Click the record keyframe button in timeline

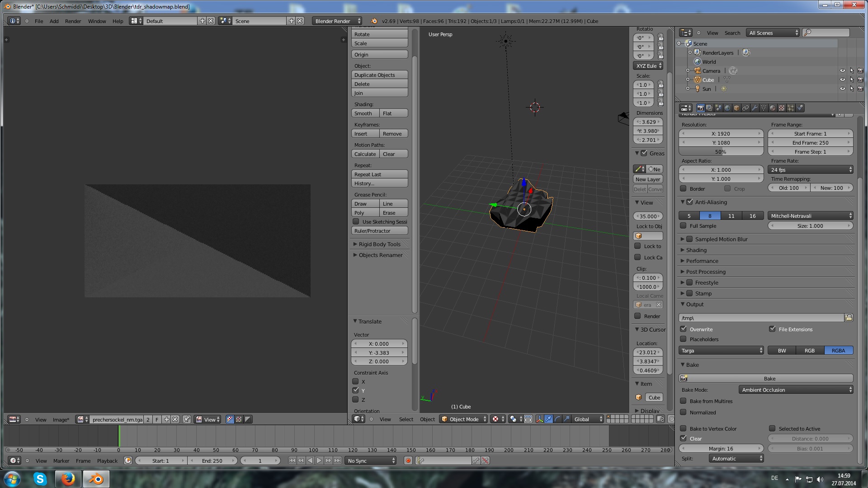(x=408, y=460)
